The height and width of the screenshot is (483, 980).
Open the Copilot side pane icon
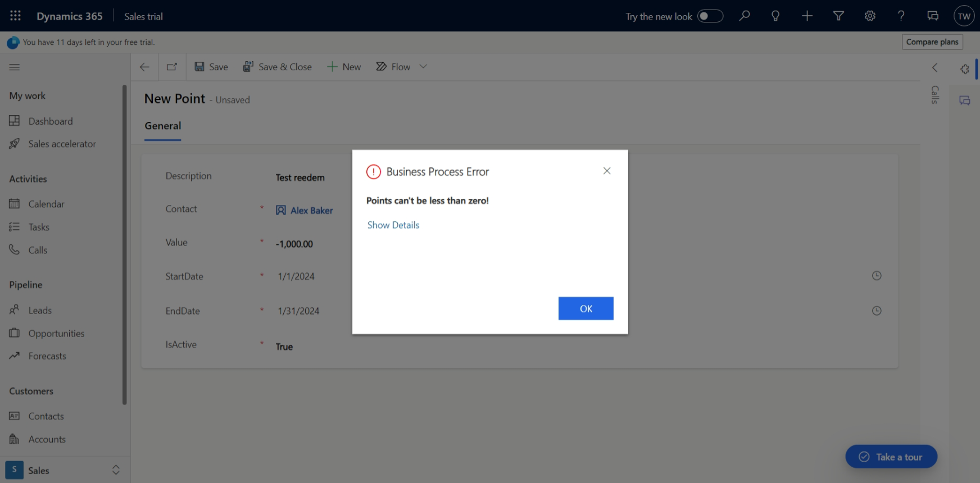(x=965, y=69)
